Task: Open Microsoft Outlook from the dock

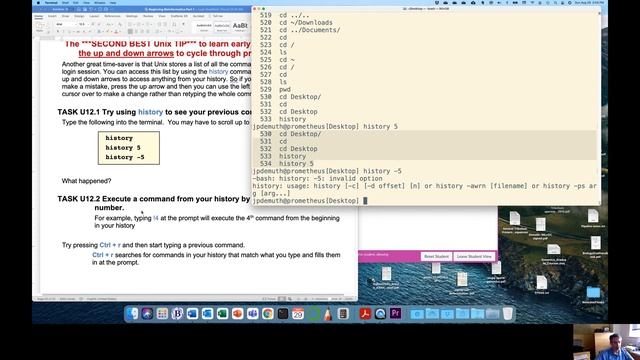Action: [207, 313]
